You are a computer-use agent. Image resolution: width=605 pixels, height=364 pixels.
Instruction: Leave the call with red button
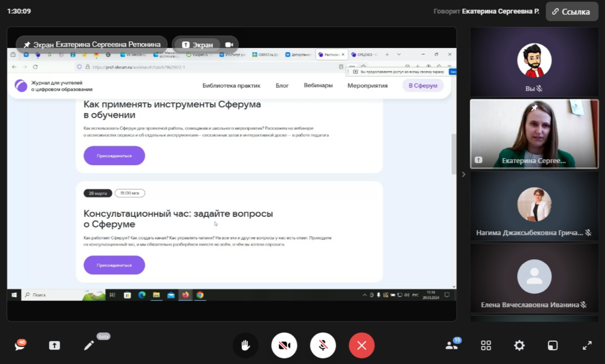[362, 345]
